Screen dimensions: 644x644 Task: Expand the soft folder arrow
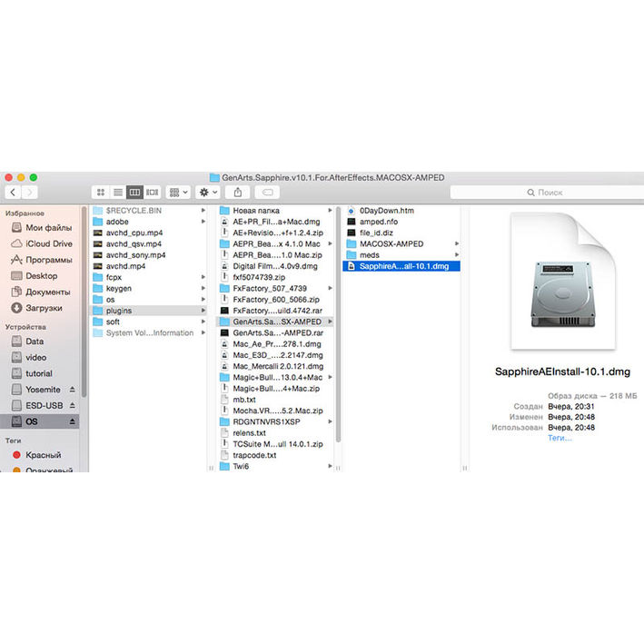tap(203, 322)
